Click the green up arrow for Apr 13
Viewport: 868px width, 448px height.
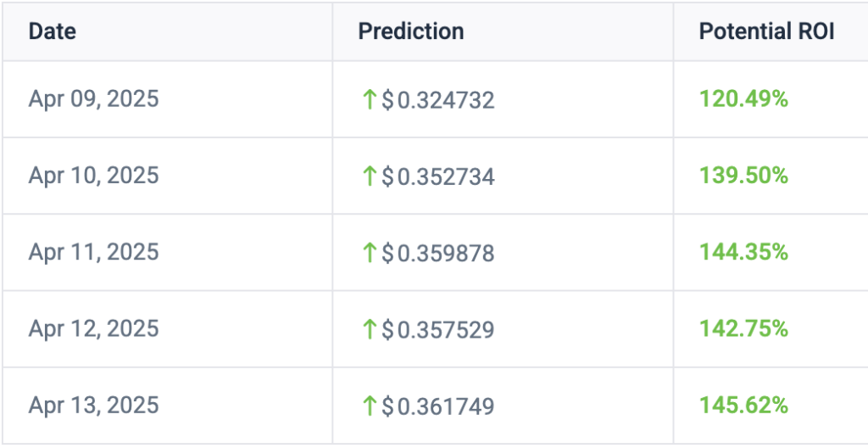pyautogui.click(x=370, y=406)
